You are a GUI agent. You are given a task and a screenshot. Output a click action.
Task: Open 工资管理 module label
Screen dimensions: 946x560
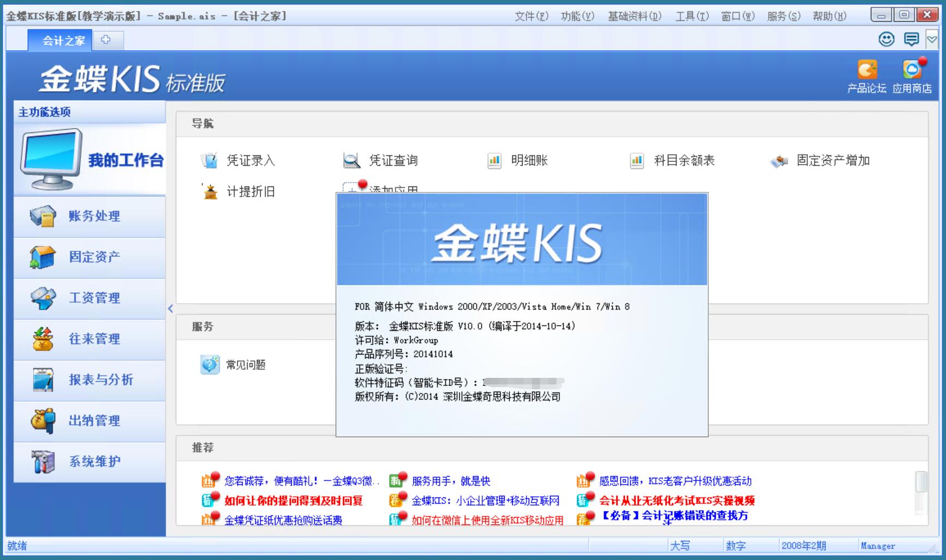(94, 298)
